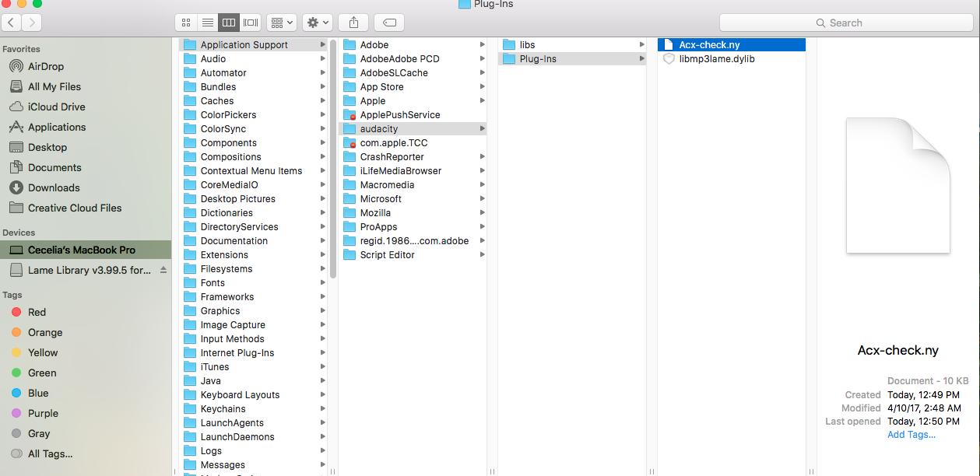Show All Tags in sidebar
Image resolution: width=980 pixels, height=476 pixels.
click(x=50, y=453)
